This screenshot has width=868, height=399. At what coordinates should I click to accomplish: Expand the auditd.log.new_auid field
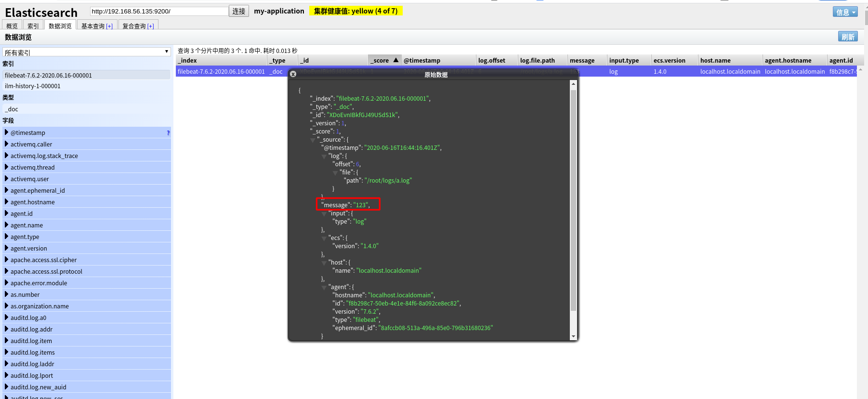6,387
